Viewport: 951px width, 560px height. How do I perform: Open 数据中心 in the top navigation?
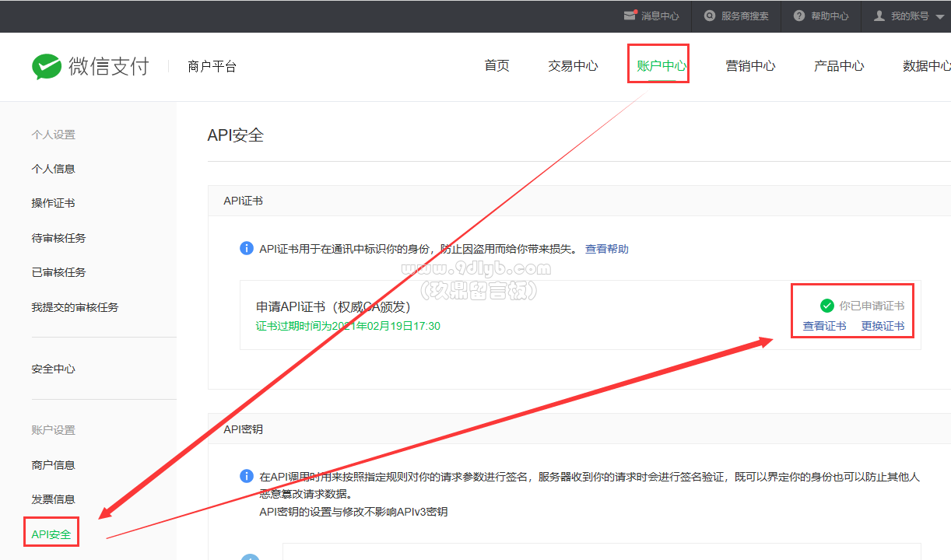[927, 65]
